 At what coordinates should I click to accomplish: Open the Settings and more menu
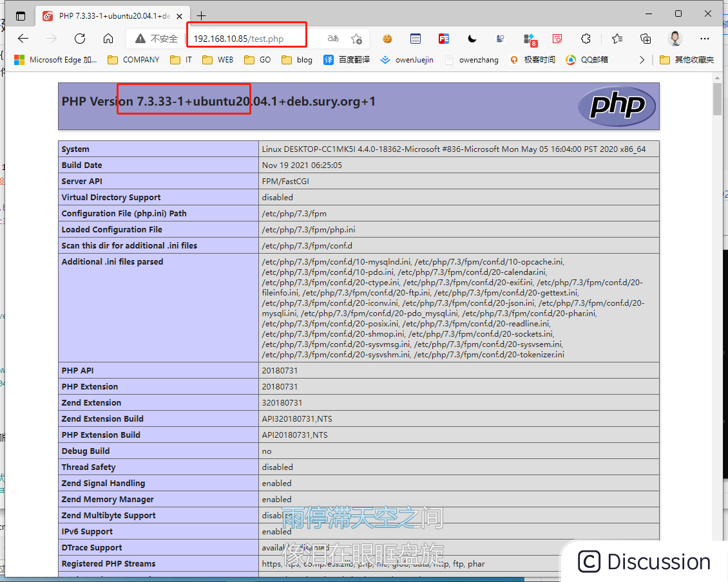point(705,39)
